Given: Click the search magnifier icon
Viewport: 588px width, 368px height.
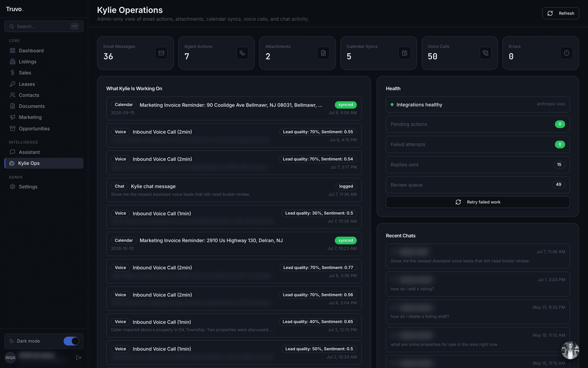Looking at the screenshot, I should pyautogui.click(x=11, y=26).
